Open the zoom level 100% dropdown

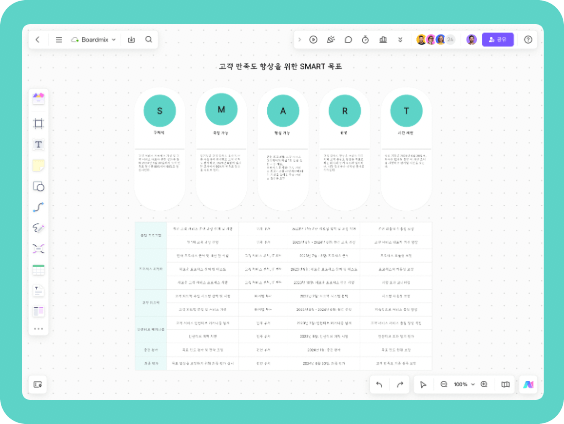click(464, 384)
